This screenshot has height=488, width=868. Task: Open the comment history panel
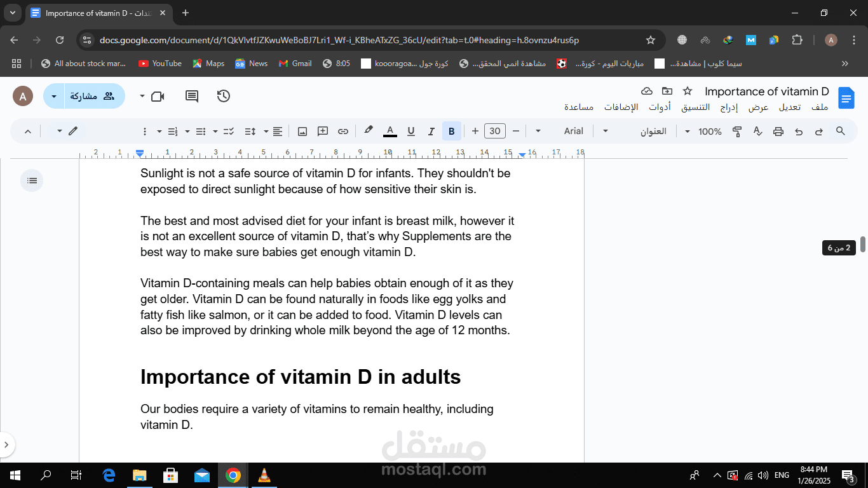(x=191, y=97)
